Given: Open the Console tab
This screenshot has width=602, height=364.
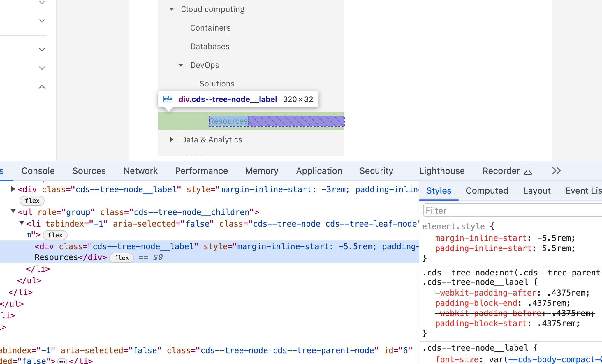Looking at the screenshot, I should point(38,171).
